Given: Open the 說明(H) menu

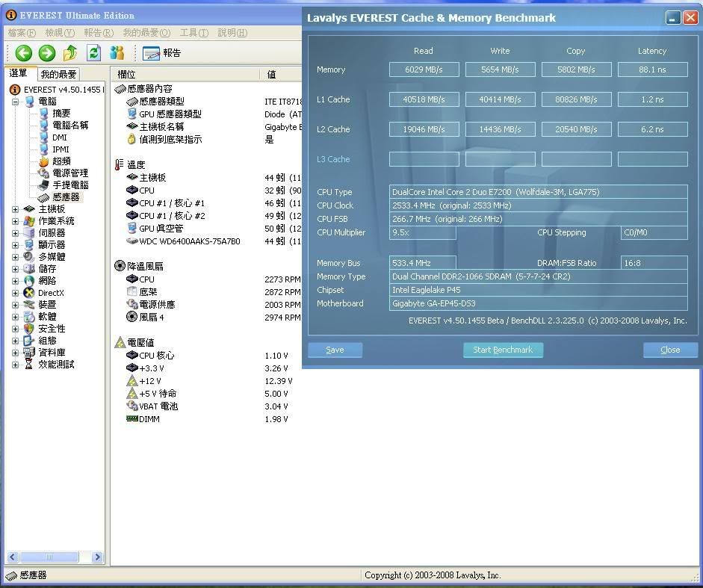Looking at the screenshot, I should [x=232, y=33].
